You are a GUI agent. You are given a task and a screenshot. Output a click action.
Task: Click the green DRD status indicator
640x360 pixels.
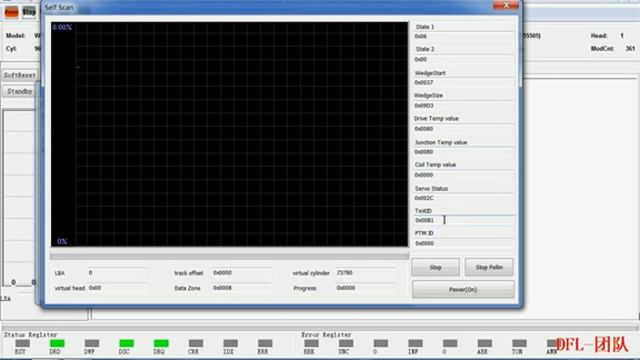[57, 344]
